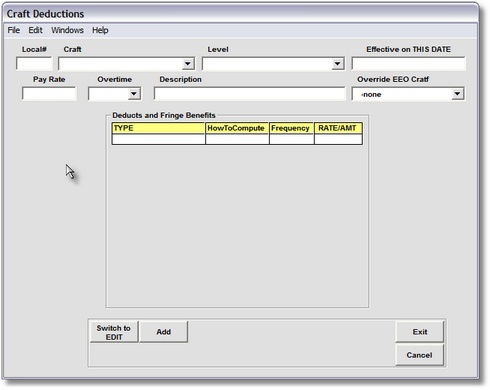This screenshot has height=390, width=490.
Task: Click the HowToCompute column header
Action: click(237, 128)
